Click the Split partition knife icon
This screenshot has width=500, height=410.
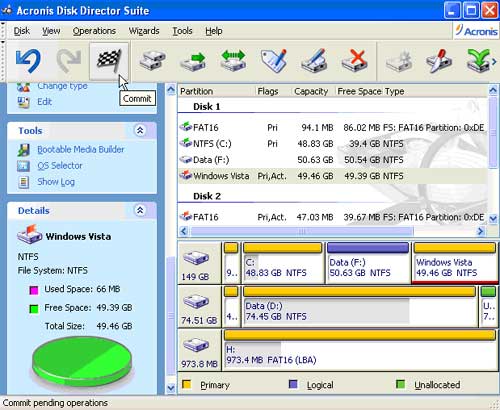(439, 61)
